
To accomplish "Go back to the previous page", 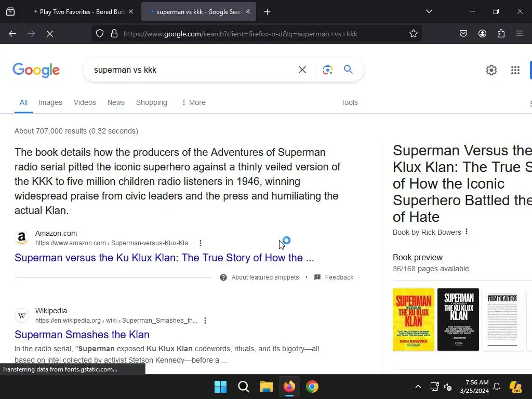I will click(x=12, y=34).
